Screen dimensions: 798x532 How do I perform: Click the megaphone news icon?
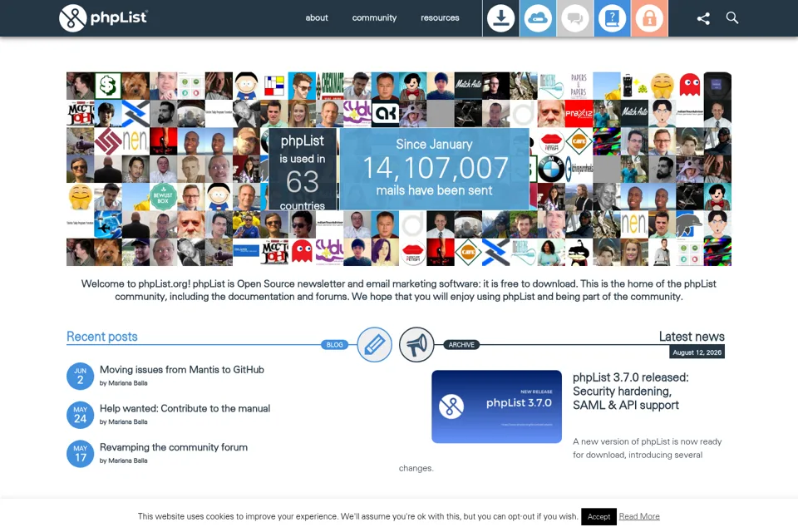(x=416, y=345)
